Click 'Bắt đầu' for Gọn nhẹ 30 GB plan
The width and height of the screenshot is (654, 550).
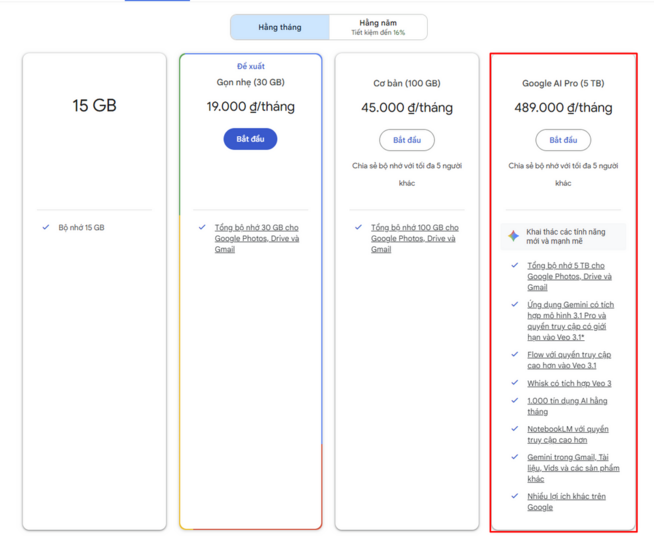(x=250, y=139)
